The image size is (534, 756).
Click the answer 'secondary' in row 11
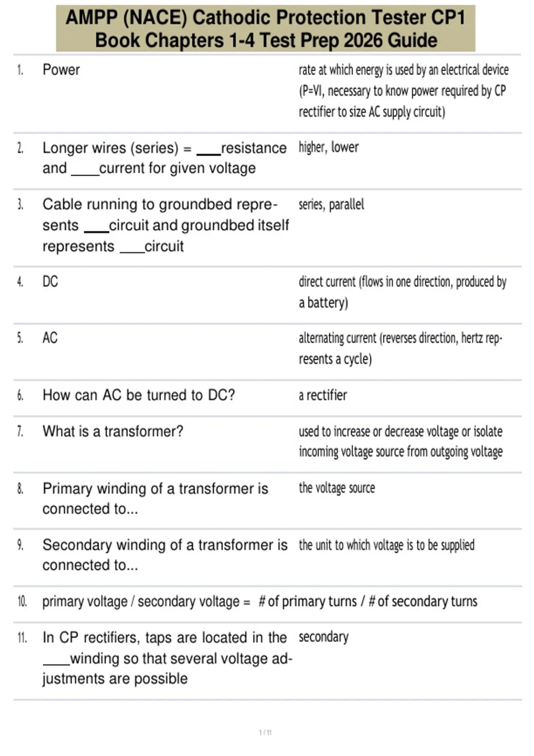pyautogui.click(x=324, y=637)
